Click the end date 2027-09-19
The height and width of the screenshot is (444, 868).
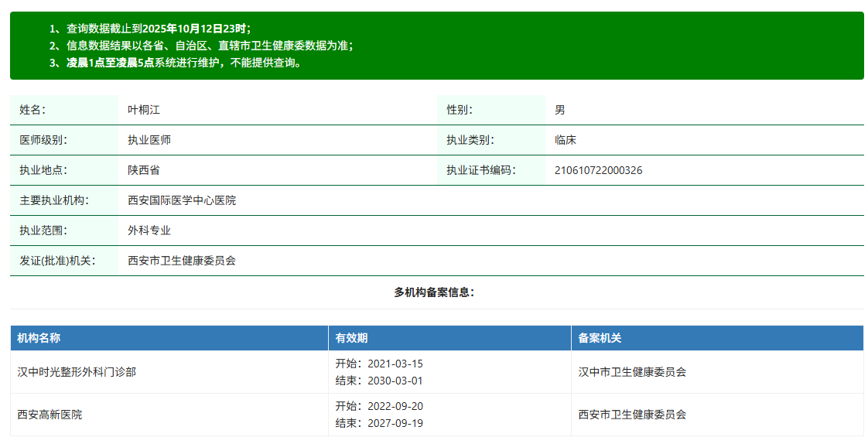point(379,423)
